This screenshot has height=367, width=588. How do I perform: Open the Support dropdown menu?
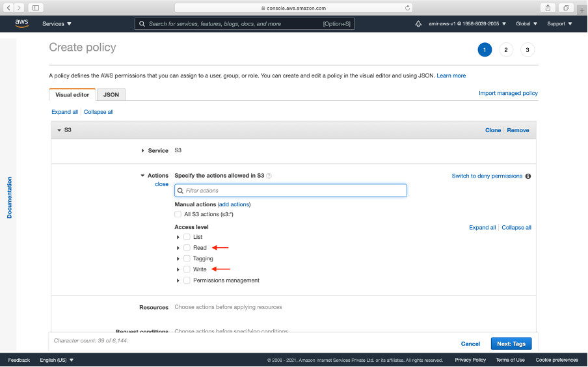(x=559, y=23)
